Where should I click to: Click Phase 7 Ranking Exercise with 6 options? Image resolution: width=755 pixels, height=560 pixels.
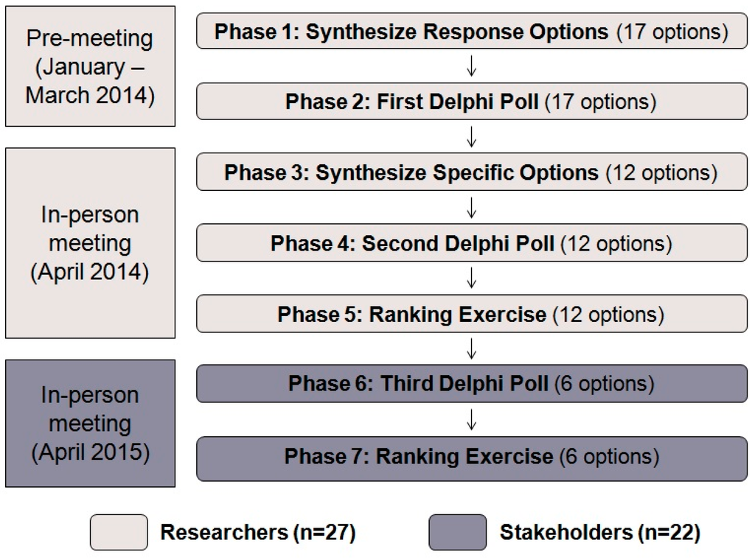click(x=472, y=456)
